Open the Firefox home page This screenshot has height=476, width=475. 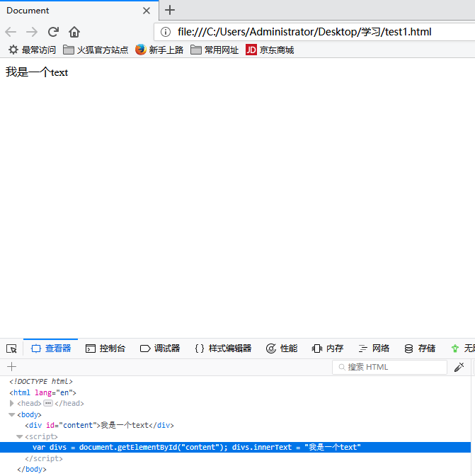74,32
